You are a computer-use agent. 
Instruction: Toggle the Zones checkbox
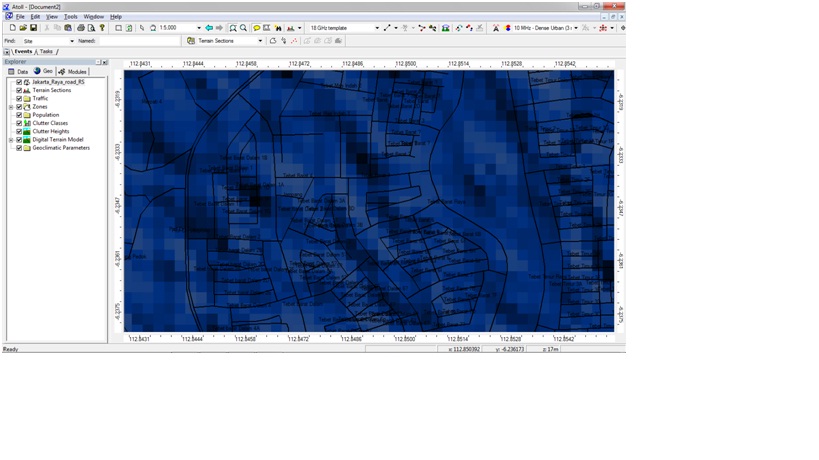pos(19,107)
